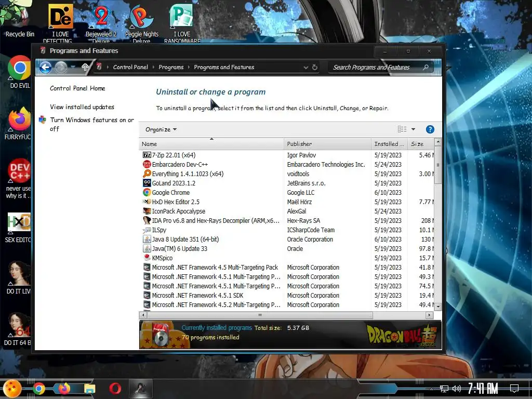Sort by the Installed On column header
Viewport: 532px width, 399px height.
tap(390, 144)
